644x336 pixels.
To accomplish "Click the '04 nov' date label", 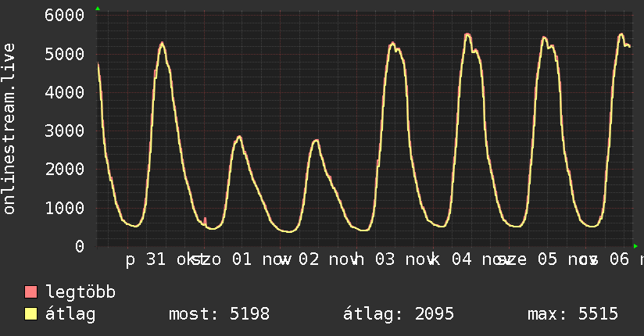I will (481, 259).
